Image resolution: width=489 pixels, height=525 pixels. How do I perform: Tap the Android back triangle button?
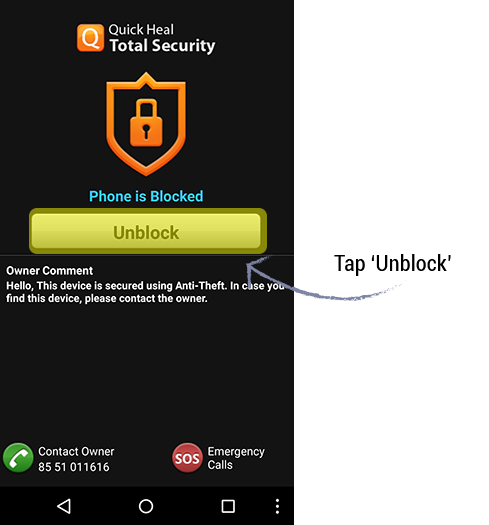(x=64, y=506)
